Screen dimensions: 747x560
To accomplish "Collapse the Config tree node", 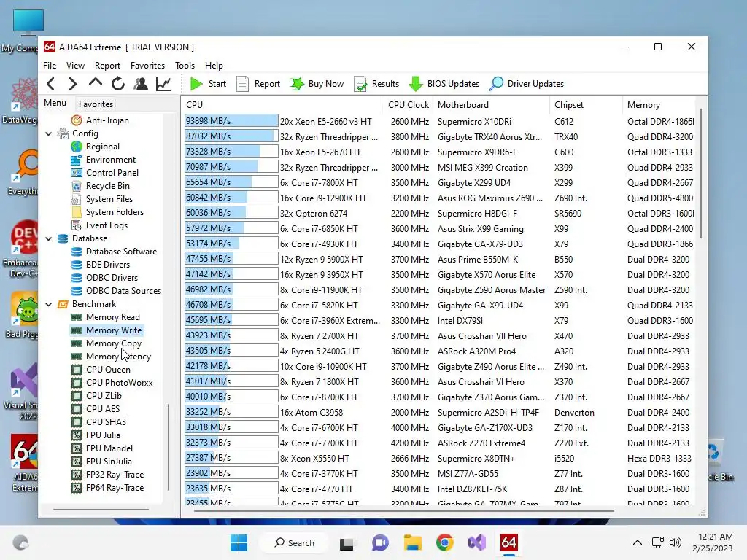I will coord(49,134).
